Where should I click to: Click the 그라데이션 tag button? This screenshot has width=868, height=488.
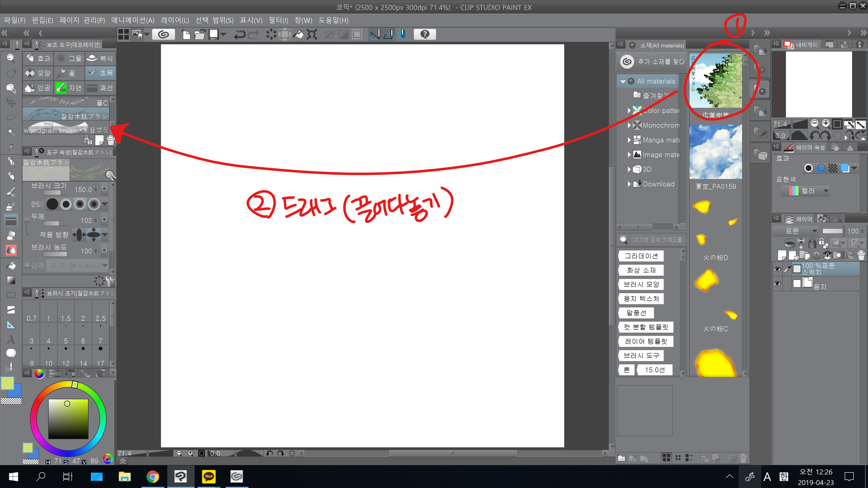pyautogui.click(x=641, y=256)
